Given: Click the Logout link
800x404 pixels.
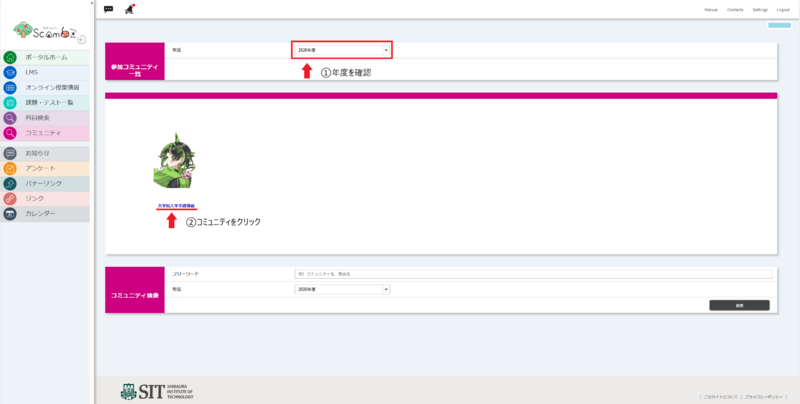Looking at the screenshot, I should [x=783, y=9].
